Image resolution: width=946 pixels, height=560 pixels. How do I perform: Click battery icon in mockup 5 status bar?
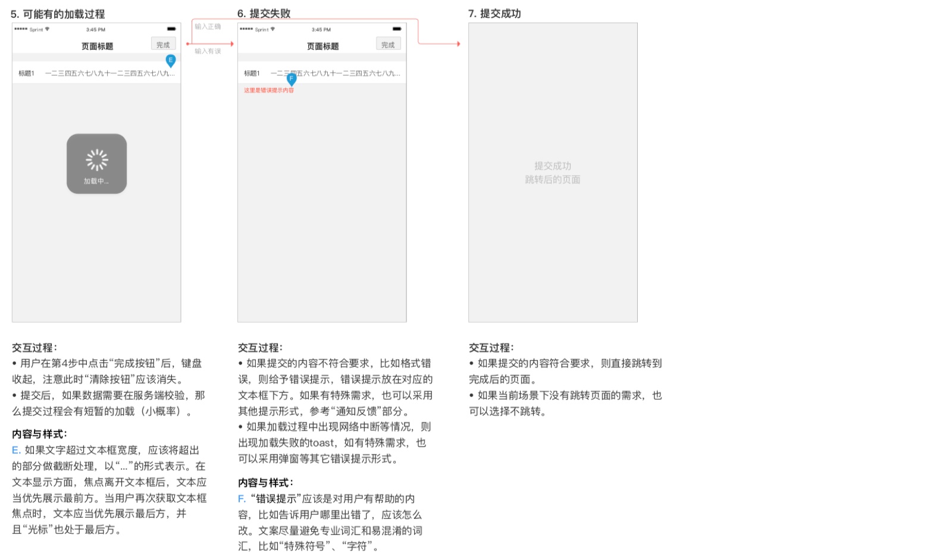(171, 29)
